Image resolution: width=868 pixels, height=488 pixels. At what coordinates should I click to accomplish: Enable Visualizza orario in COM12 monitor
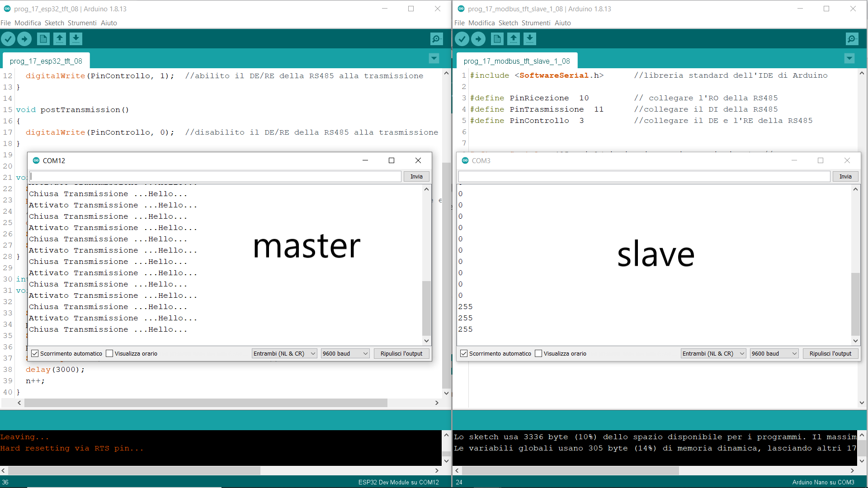(x=109, y=353)
